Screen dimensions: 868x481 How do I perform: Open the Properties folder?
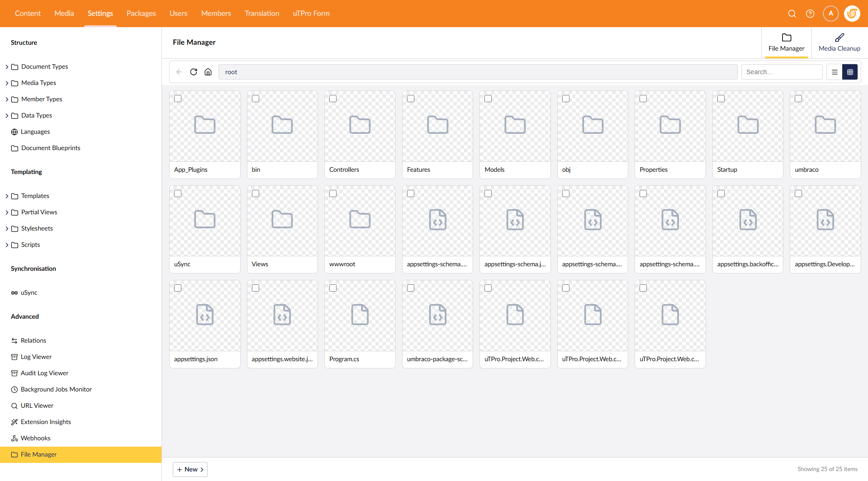click(670, 135)
